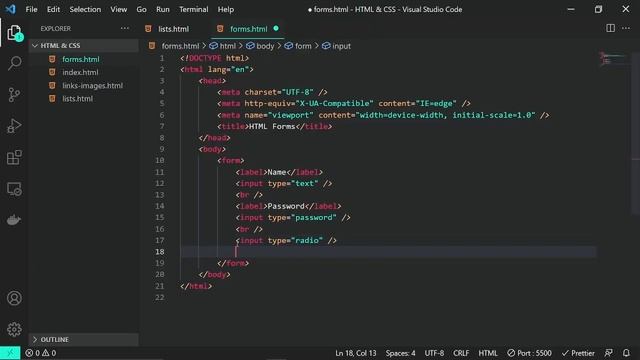This screenshot has width=640, height=360.
Task: Switch to the forms.html editor tab
Action: pyautogui.click(x=248, y=29)
